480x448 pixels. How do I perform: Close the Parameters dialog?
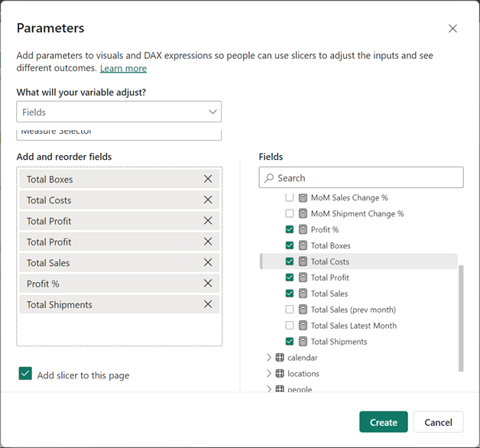point(452,28)
